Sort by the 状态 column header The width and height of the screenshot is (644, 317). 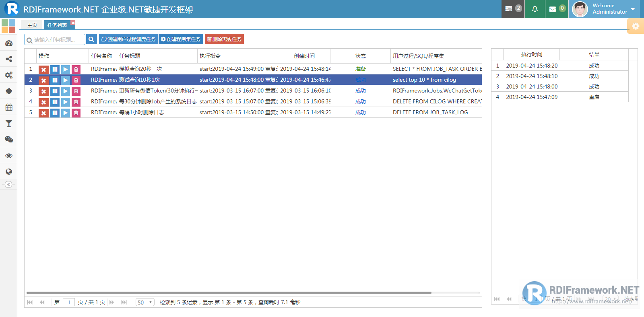tap(361, 56)
